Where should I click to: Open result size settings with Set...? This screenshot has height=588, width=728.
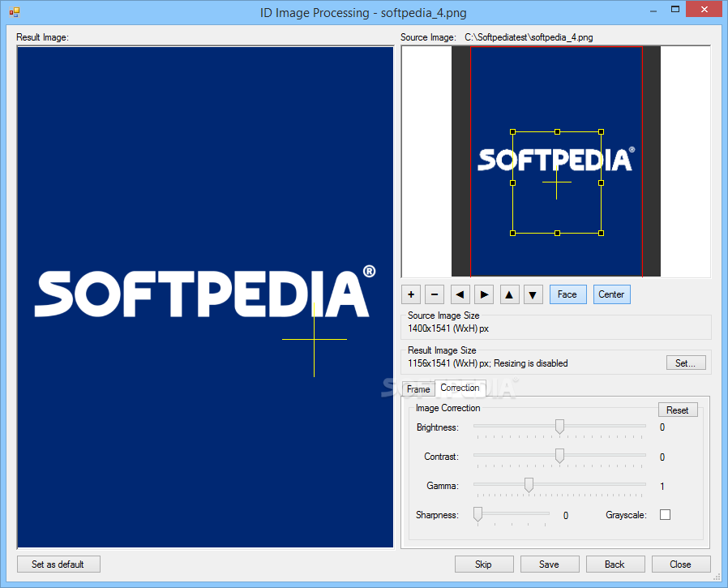[x=686, y=363]
